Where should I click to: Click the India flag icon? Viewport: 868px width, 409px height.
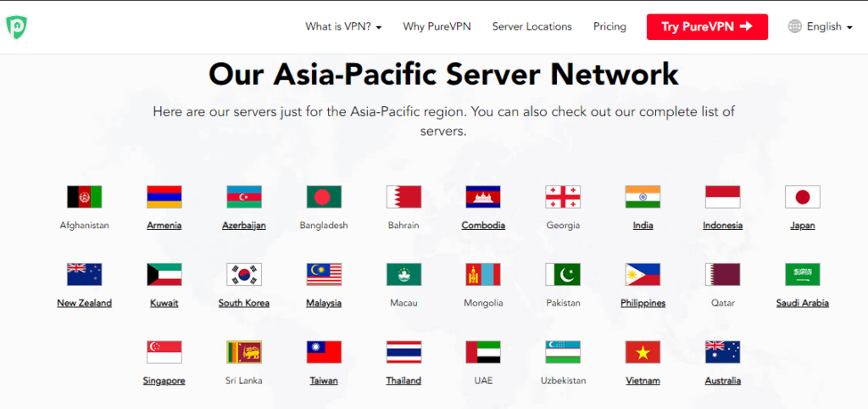[x=643, y=197]
